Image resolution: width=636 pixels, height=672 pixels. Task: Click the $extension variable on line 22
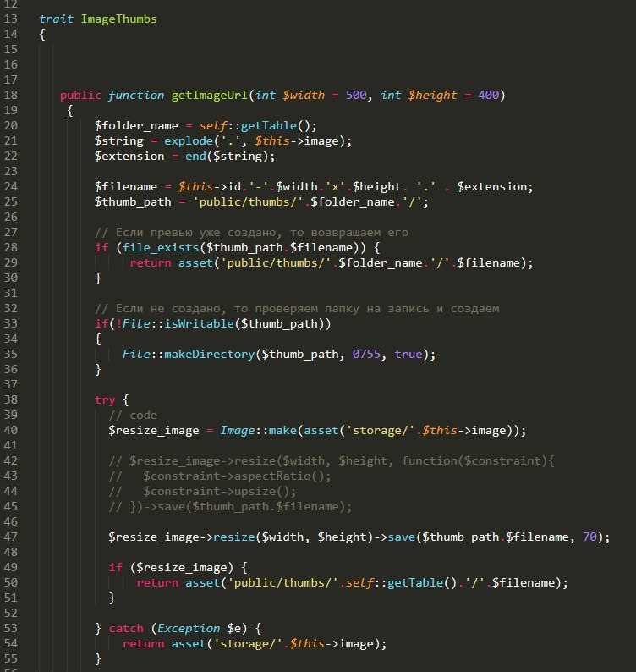[129, 157]
